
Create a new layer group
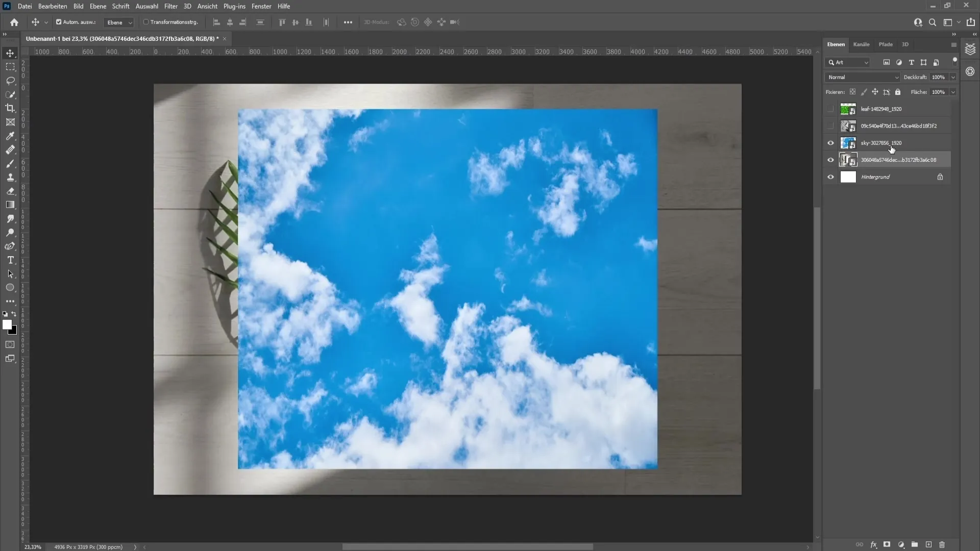(x=915, y=544)
